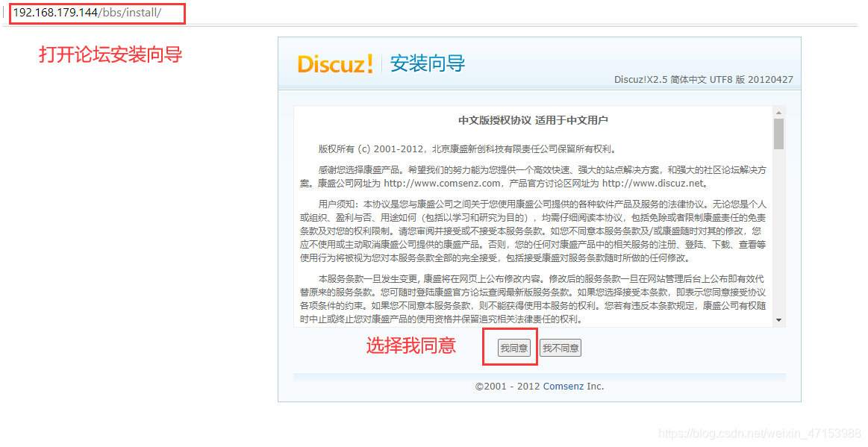
Task: Open the Comsenz footer link
Action: point(563,386)
